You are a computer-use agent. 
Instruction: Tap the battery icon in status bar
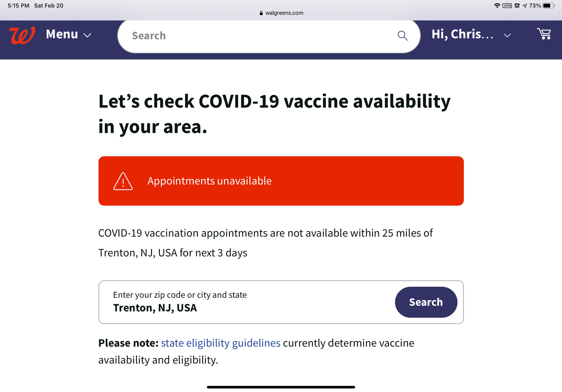tap(548, 6)
